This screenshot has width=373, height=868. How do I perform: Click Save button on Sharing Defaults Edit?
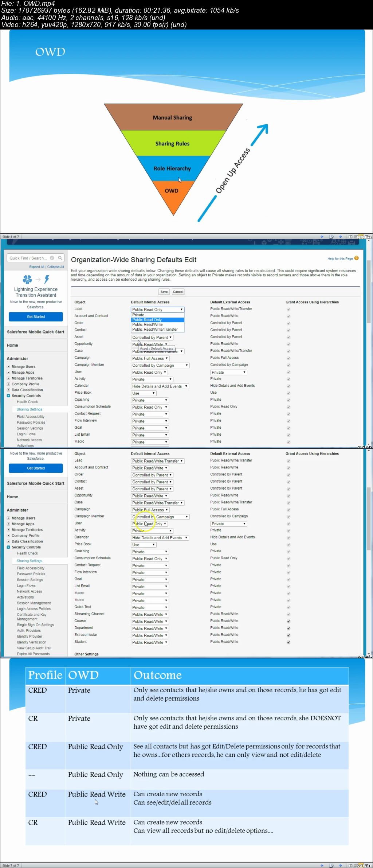(164, 292)
